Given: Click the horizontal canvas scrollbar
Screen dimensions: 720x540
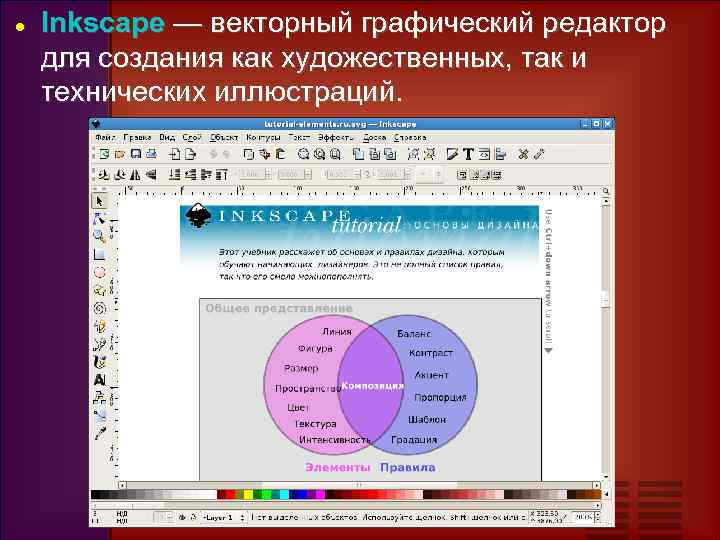Looking at the screenshot, I should 359,485.
